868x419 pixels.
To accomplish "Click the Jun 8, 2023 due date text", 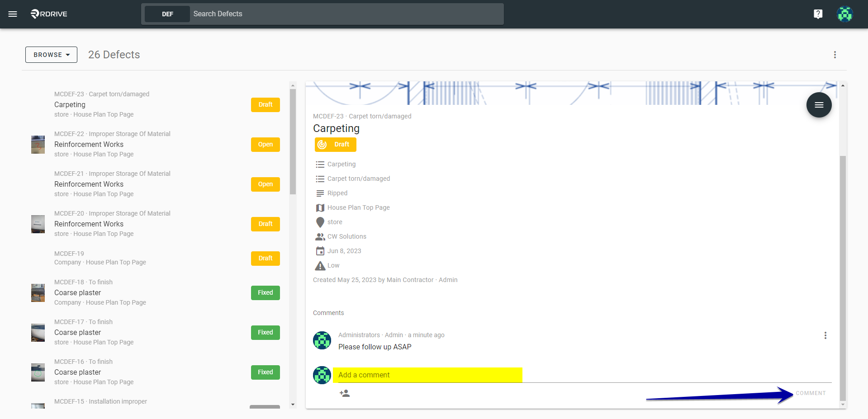I will 344,251.
